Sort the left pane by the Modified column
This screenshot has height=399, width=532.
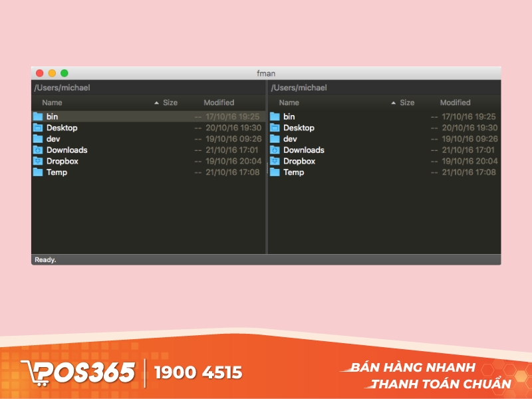(219, 102)
